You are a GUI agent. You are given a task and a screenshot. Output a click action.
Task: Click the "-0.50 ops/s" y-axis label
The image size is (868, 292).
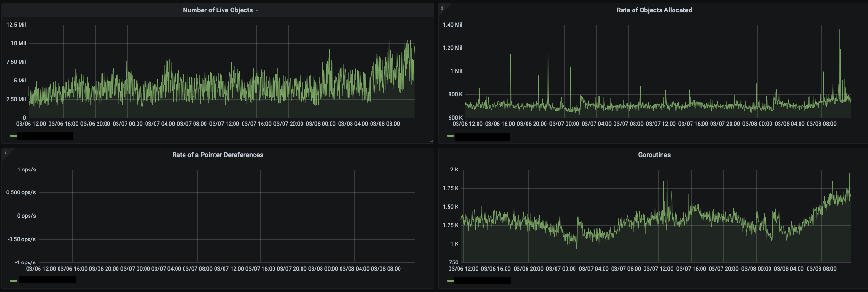(x=21, y=239)
